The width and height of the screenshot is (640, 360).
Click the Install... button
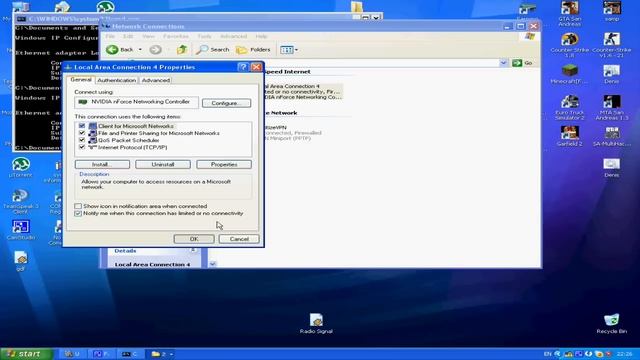coord(102,164)
